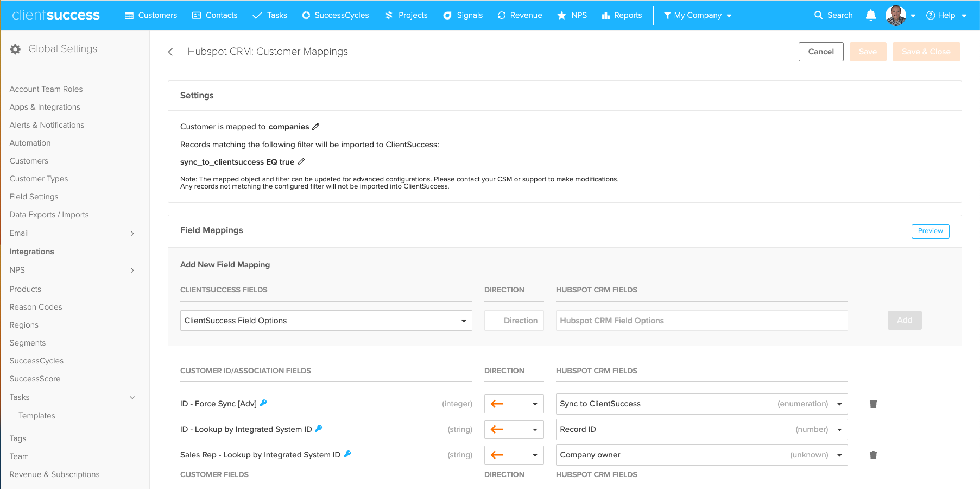Open the Reports nav item
This screenshot has width=980, height=489.
622,15
